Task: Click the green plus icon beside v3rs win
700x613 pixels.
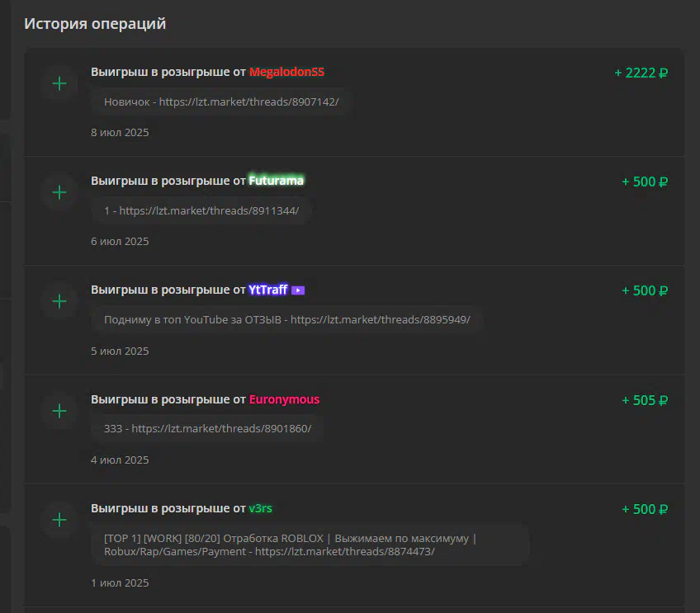Action: tap(59, 520)
